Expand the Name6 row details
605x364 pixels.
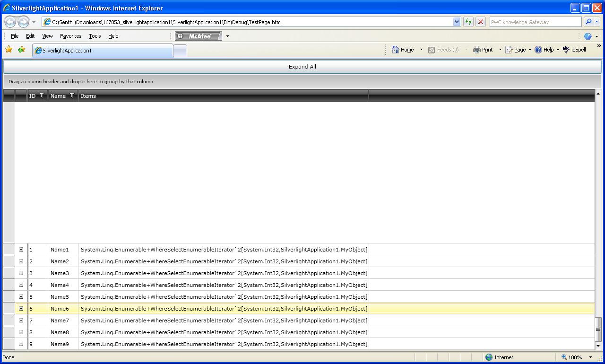[x=21, y=309]
